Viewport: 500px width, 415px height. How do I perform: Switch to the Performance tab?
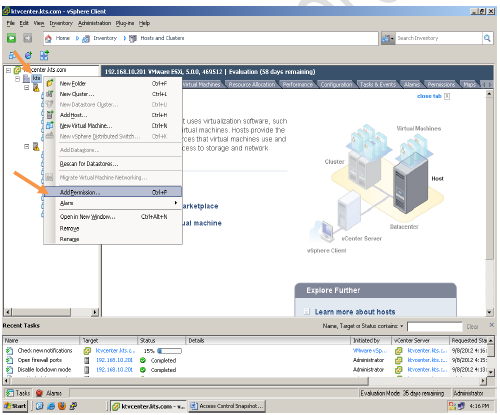(298, 84)
